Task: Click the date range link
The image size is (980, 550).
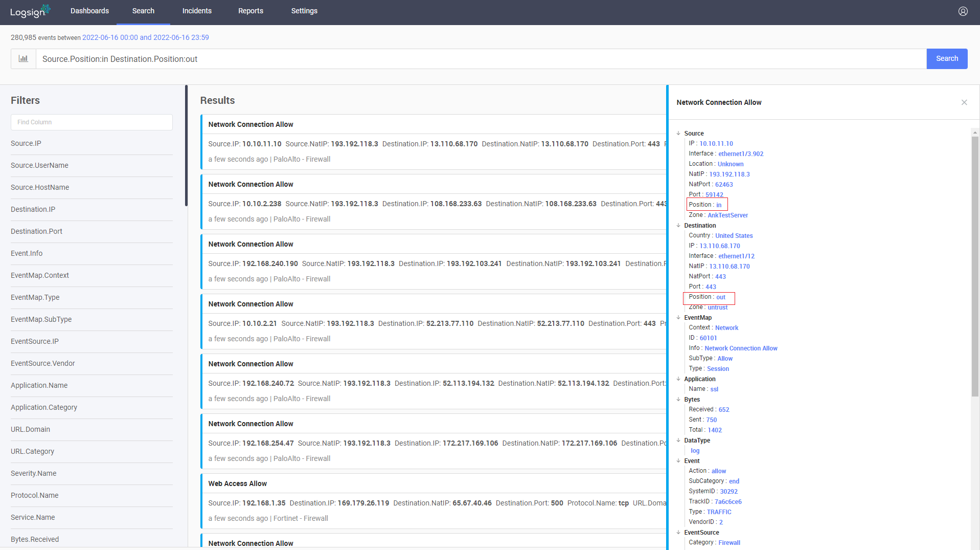Action: click(x=146, y=37)
